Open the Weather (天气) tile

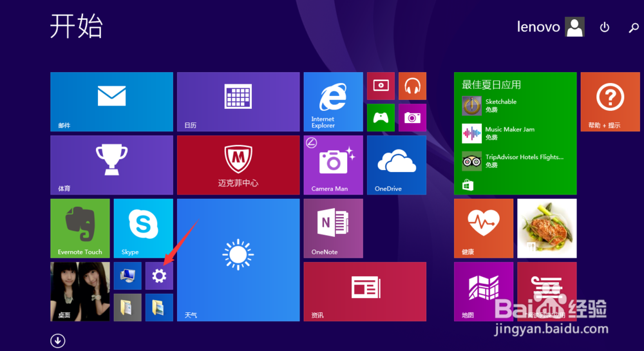point(238,260)
